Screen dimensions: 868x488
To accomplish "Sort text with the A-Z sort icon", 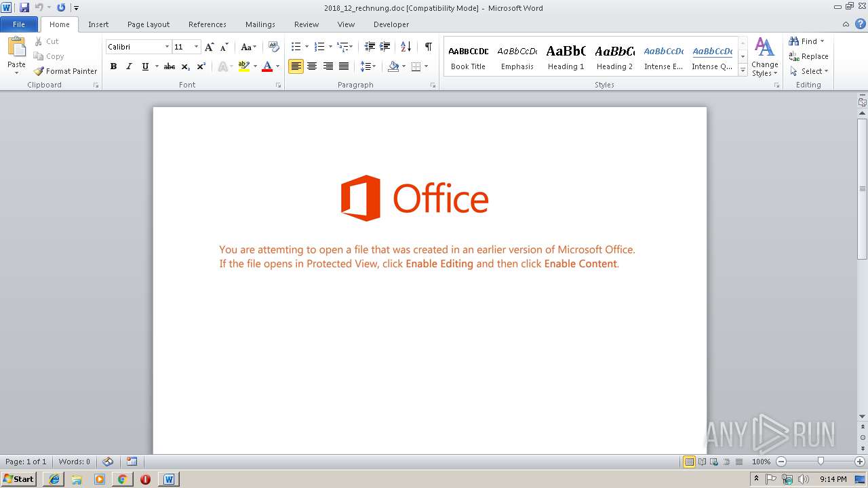I will (406, 47).
